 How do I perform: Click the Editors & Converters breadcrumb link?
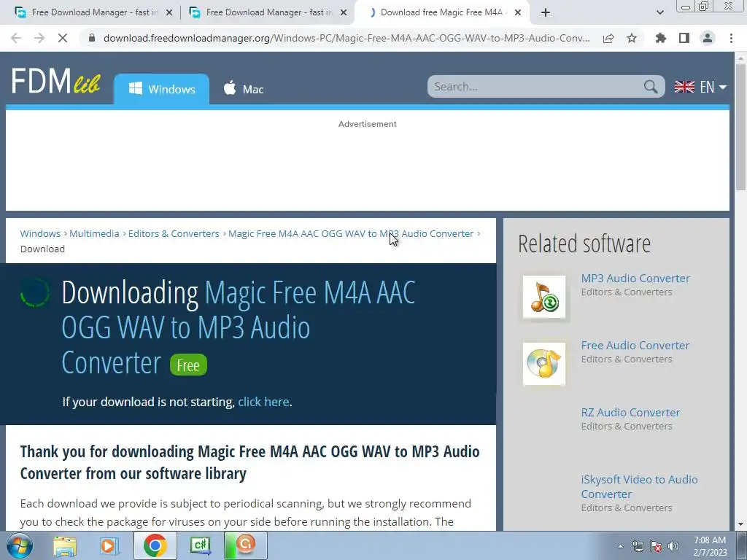pyautogui.click(x=174, y=233)
